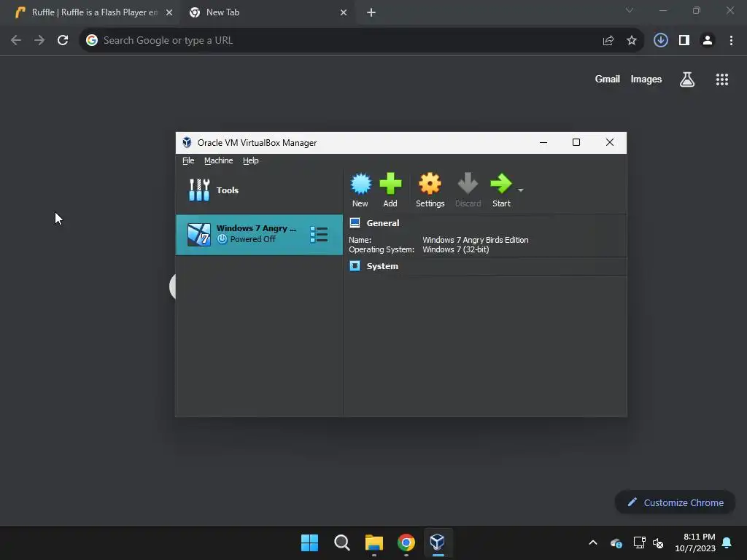Click the network display tray icon
Image resolution: width=747 pixels, height=560 pixels.
[x=639, y=542]
